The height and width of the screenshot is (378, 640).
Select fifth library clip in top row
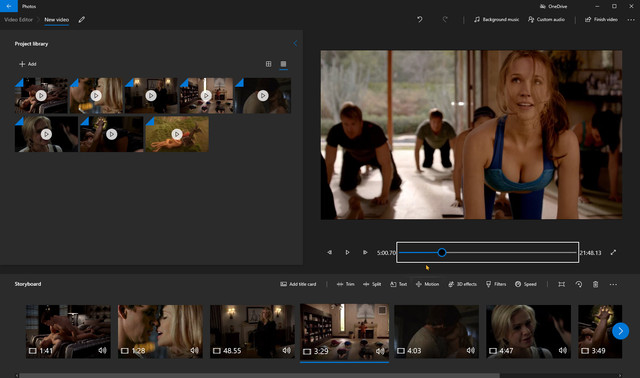click(x=263, y=96)
